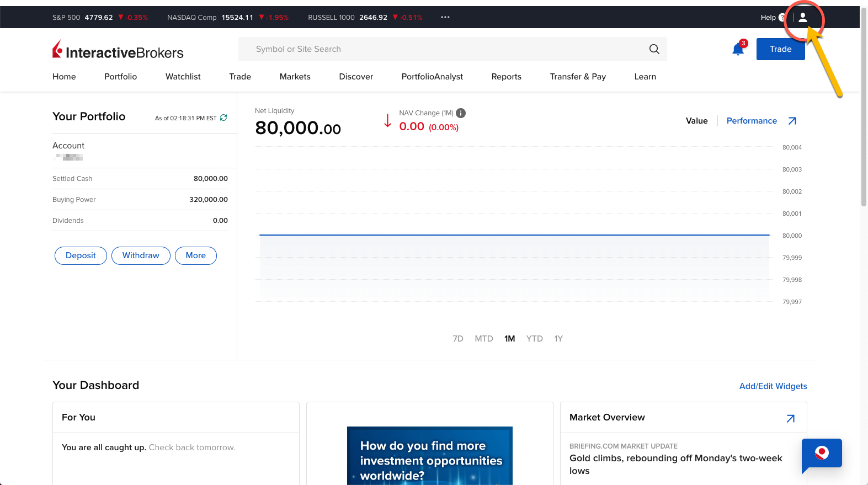868x485 pixels.
Task: Open the investment opportunities banner
Action: tap(430, 456)
